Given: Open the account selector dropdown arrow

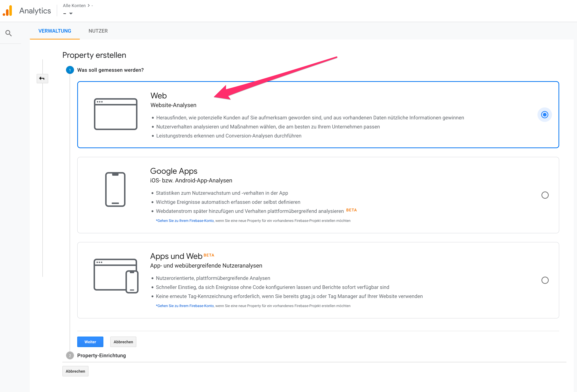Looking at the screenshot, I should pos(71,13).
